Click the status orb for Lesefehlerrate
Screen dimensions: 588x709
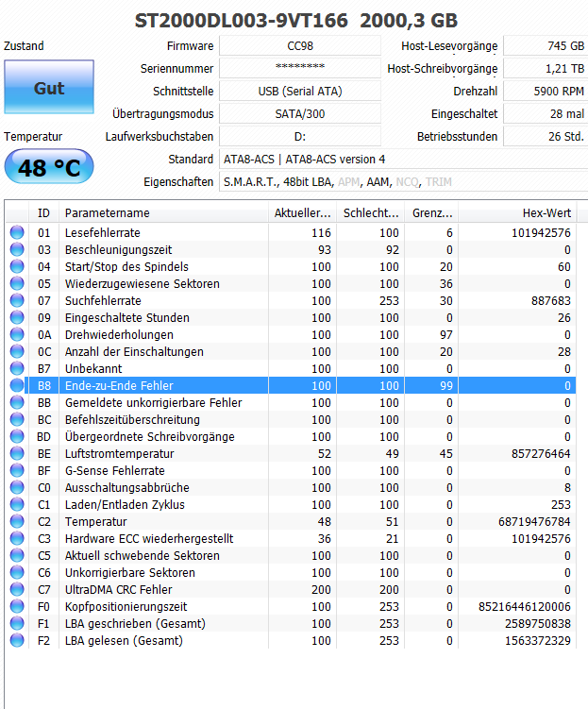pyautogui.click(x=17, y=232)
